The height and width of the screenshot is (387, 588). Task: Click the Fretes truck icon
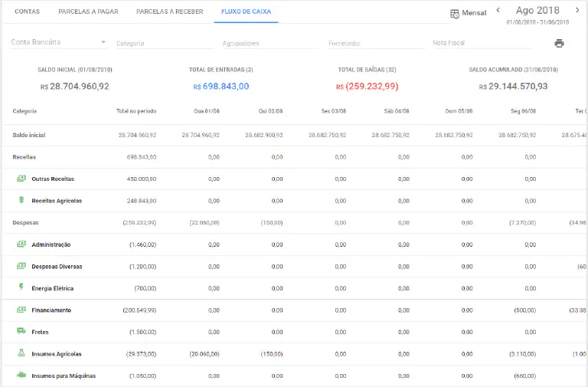coord(21,331)
